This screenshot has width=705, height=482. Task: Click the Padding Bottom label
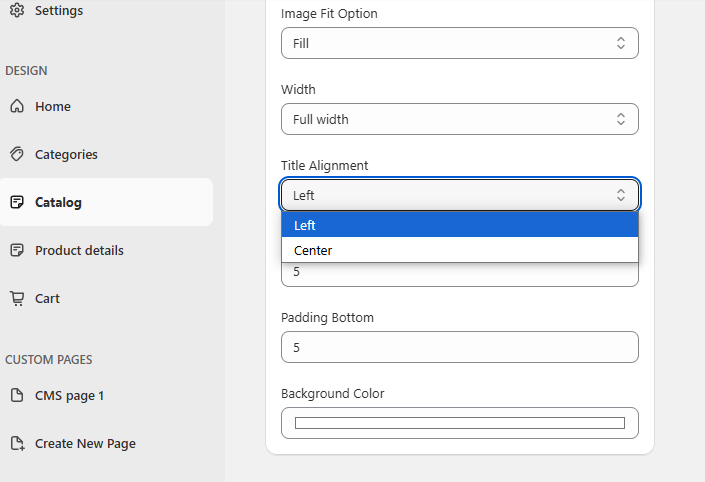coord(327,317)
